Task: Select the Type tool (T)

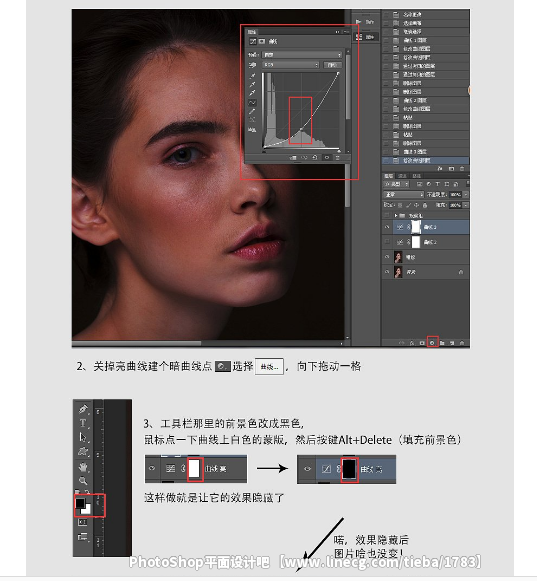Action: tap(83, 423)
